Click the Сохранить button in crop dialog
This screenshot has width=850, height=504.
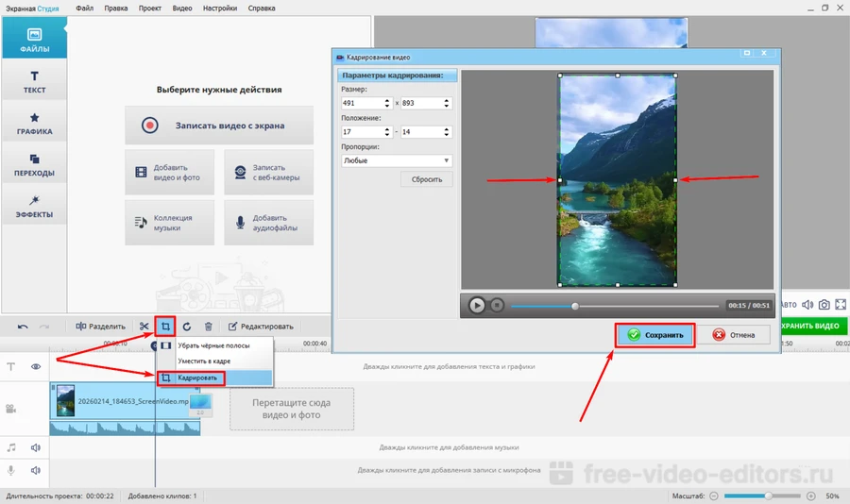[x=656, y=335]
